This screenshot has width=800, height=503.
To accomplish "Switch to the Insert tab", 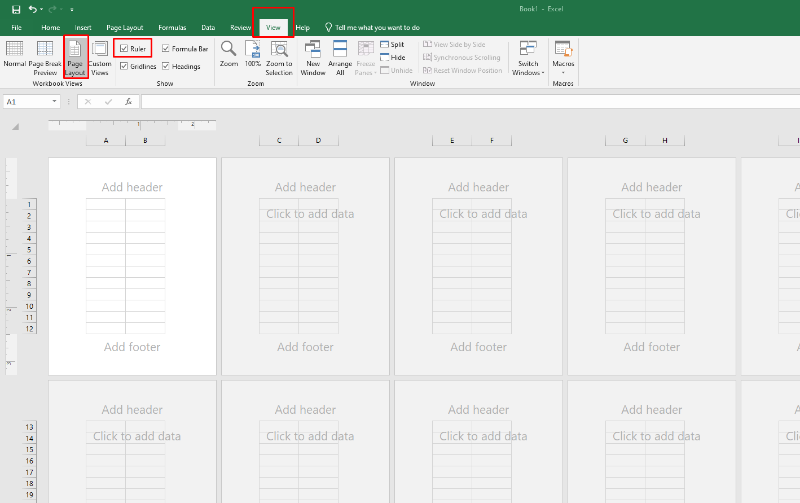I will coord(83,28).
